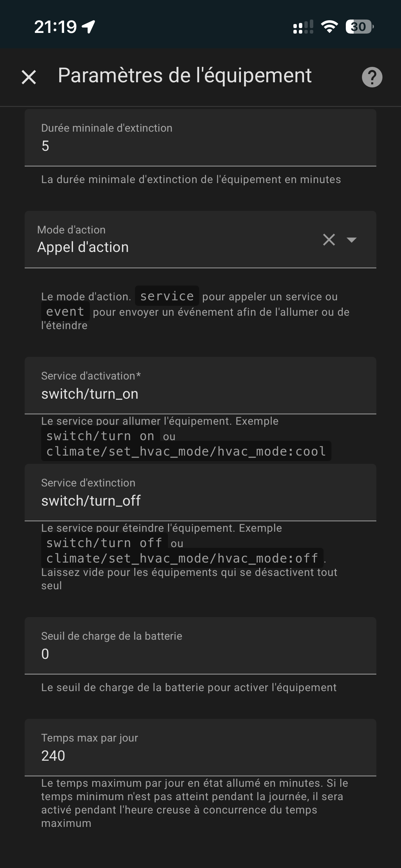Viewport: 401px width, 868px height.
Task: Click the Temps max par jour field
Action: [200, 756]
